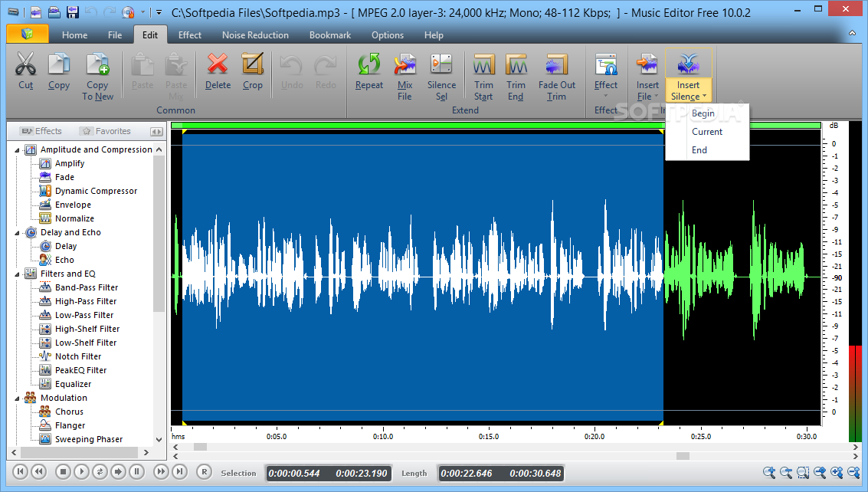This screenshot has height=492, width=868.
Task: Choose Current from the Insert Silence menu
Action: 706,132
